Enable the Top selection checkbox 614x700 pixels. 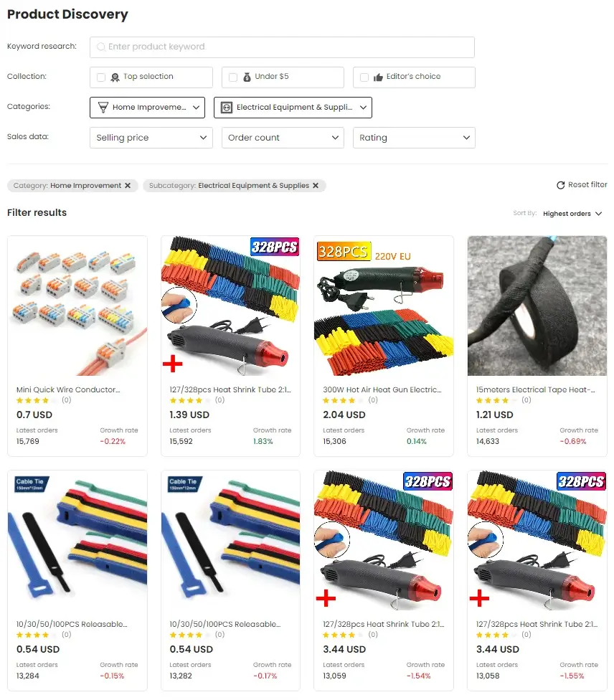101,77
